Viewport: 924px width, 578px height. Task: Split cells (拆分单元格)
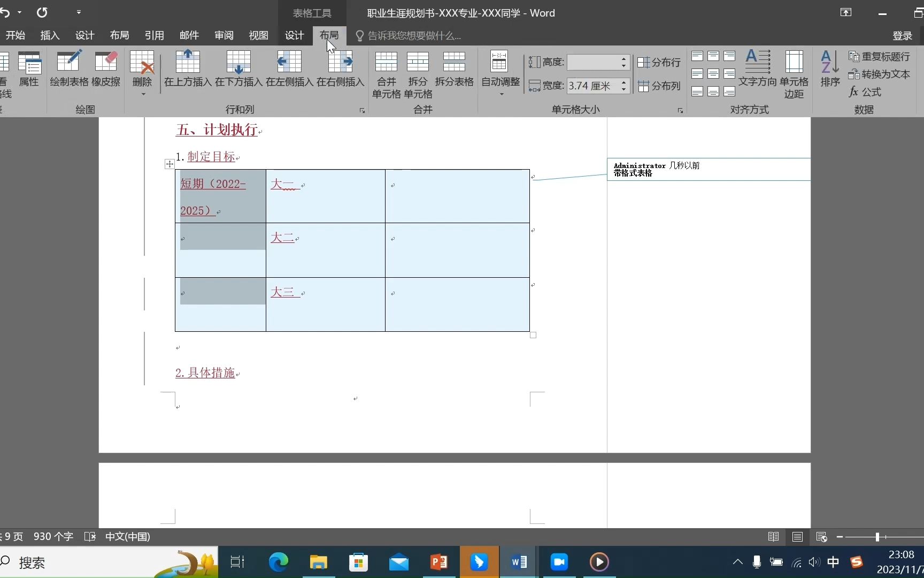click(418, 75)
